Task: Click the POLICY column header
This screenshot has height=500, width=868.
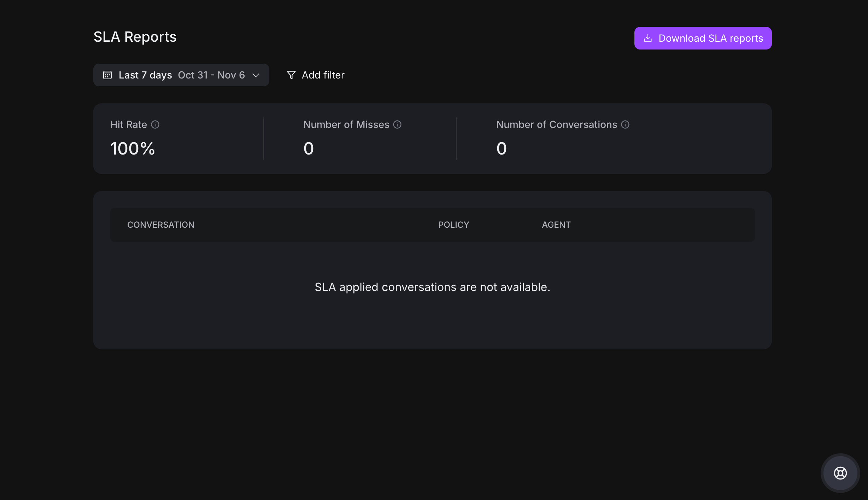Action: [453, 225]
